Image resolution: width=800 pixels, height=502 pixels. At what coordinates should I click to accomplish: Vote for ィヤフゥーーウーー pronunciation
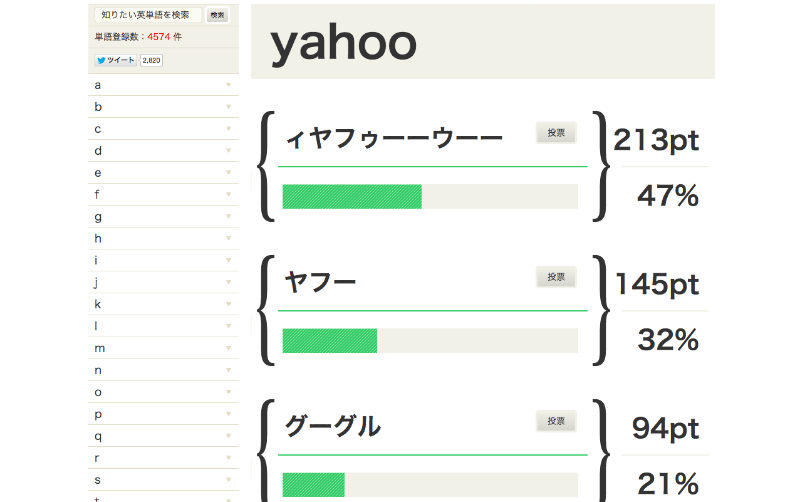(556, 133)
